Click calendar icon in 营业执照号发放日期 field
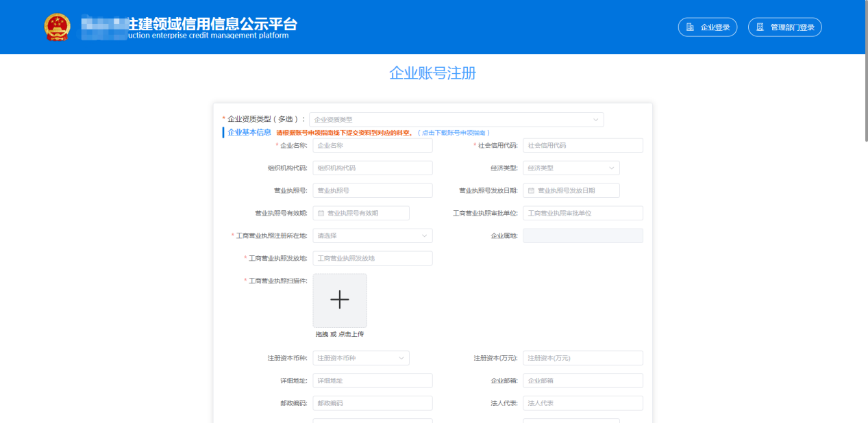868x423 pixels. tap(531, 190)
